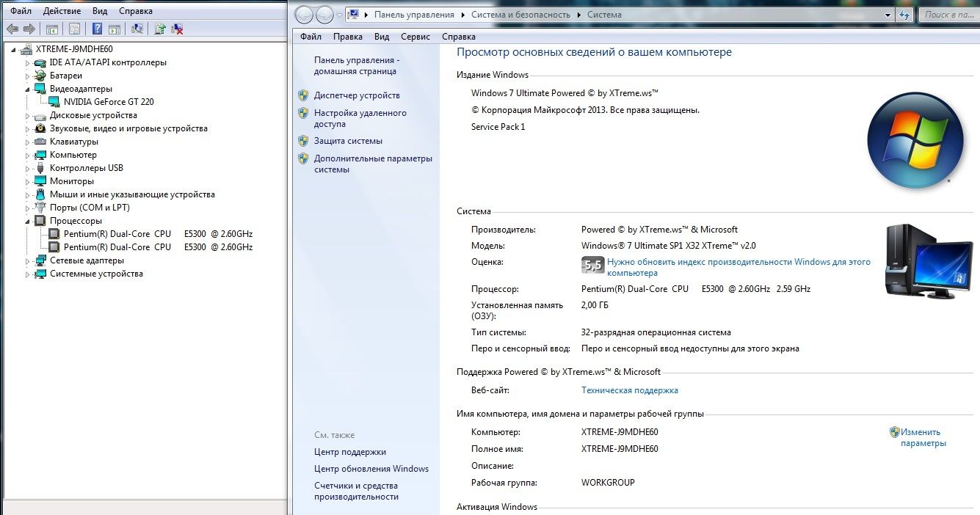Expand the Сетевые адаптеры node

point(28,260)
